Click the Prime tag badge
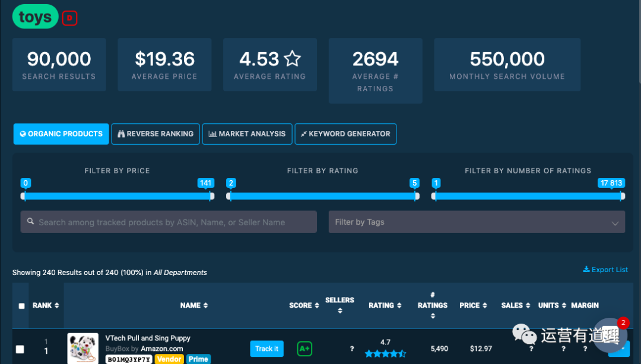The height and width of the screenshot is (364, 641). pyautogui.click(x=198, y=359)
